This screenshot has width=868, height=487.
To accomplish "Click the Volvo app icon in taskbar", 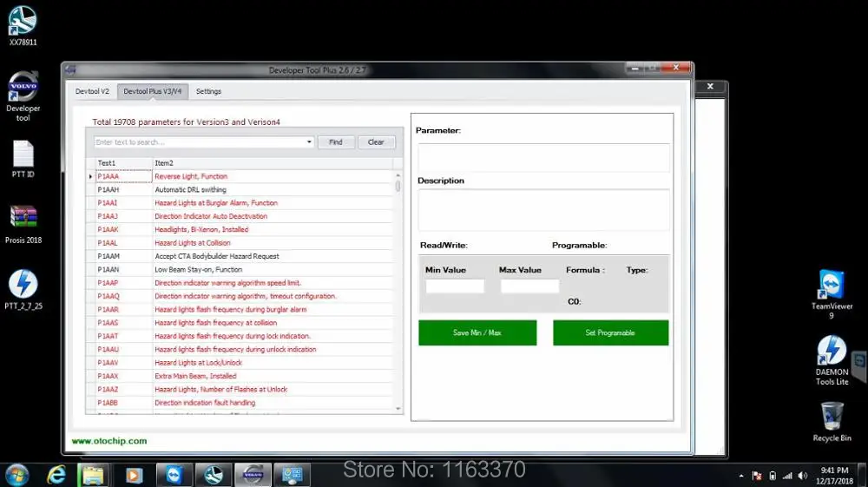I will click(253, 475).
